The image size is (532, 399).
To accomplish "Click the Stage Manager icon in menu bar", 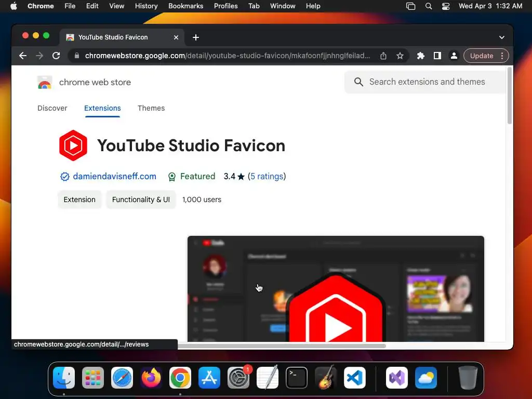I will click(410, 6).
